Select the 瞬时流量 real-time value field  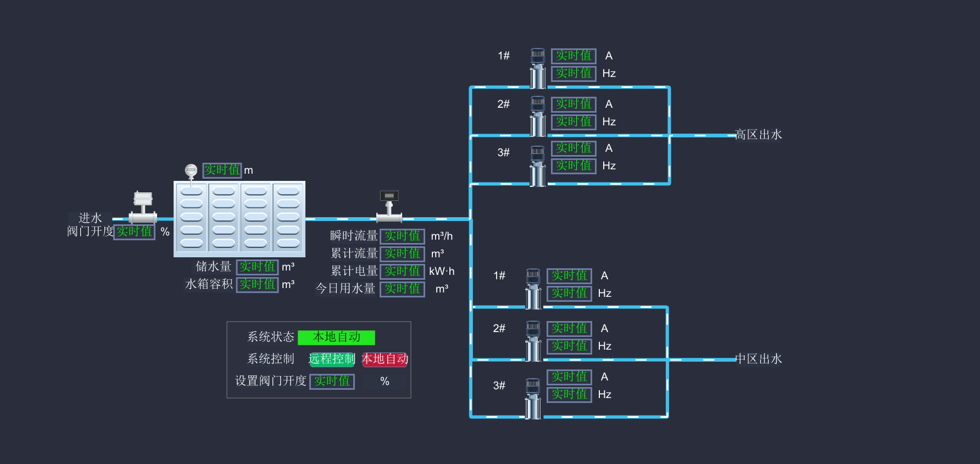(402, 236)
